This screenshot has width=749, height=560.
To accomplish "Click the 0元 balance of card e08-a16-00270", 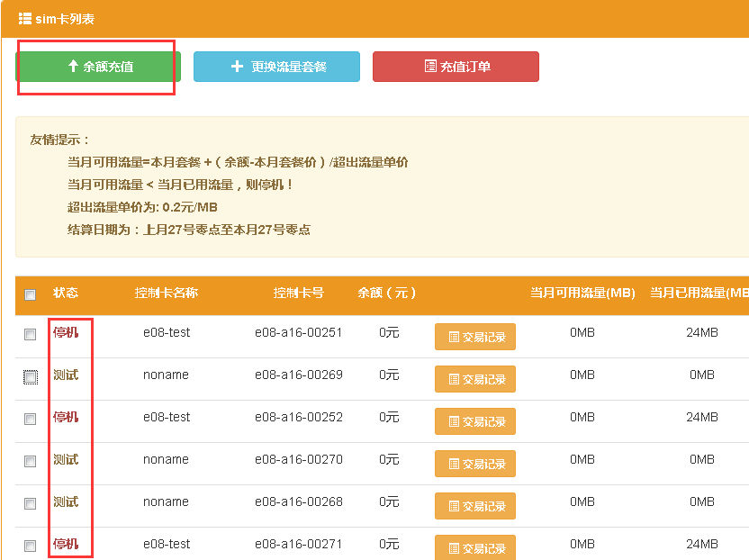I will point(389,459).
